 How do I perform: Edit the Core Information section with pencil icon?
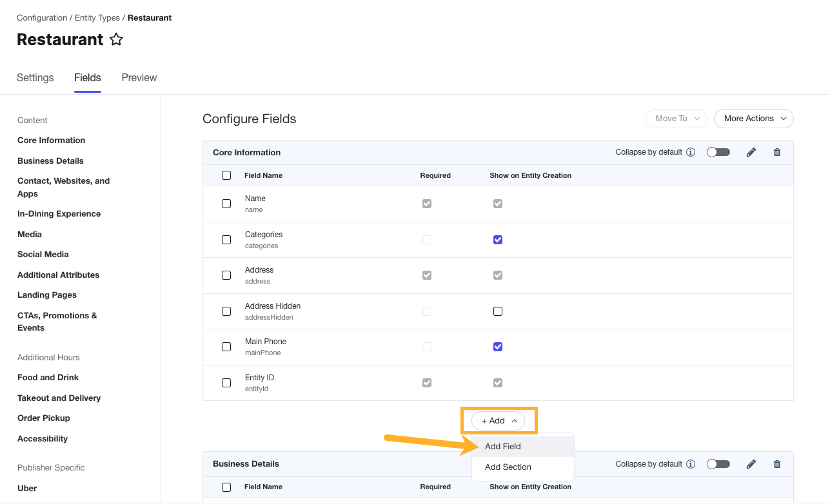(x=751, y=153)
